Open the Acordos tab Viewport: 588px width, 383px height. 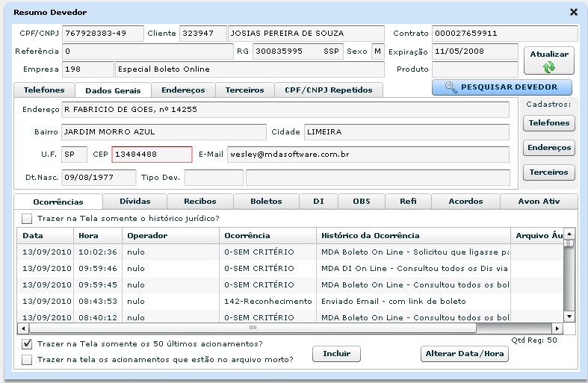[x=465, y=202]
